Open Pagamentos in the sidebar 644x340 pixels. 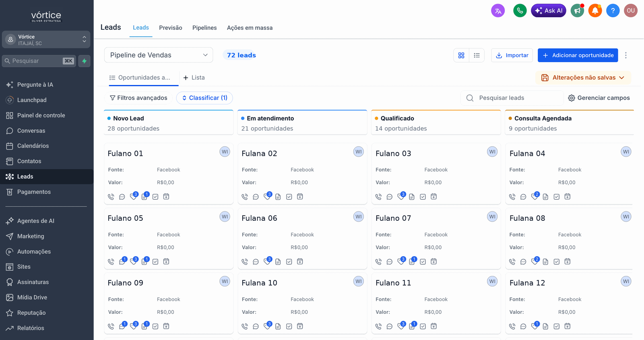[47, 192]
